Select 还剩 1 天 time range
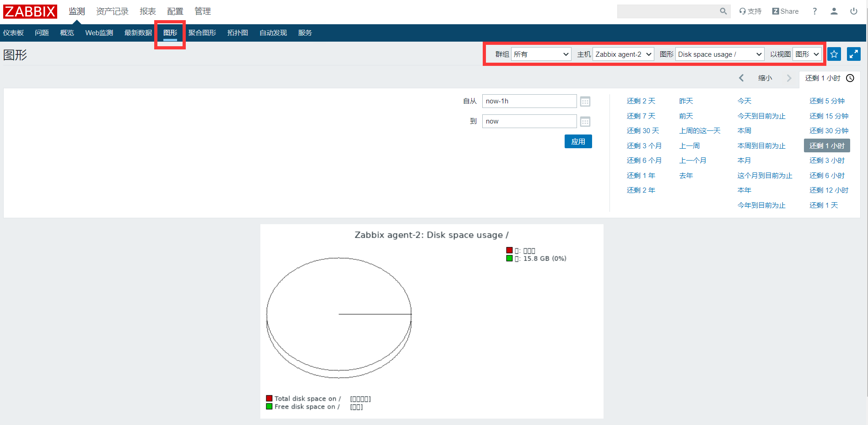Screen dimensions: 868x425 [824, 205]
